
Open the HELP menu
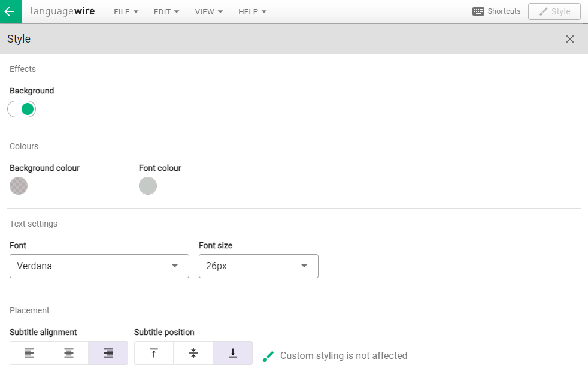(x=252, y=12)
